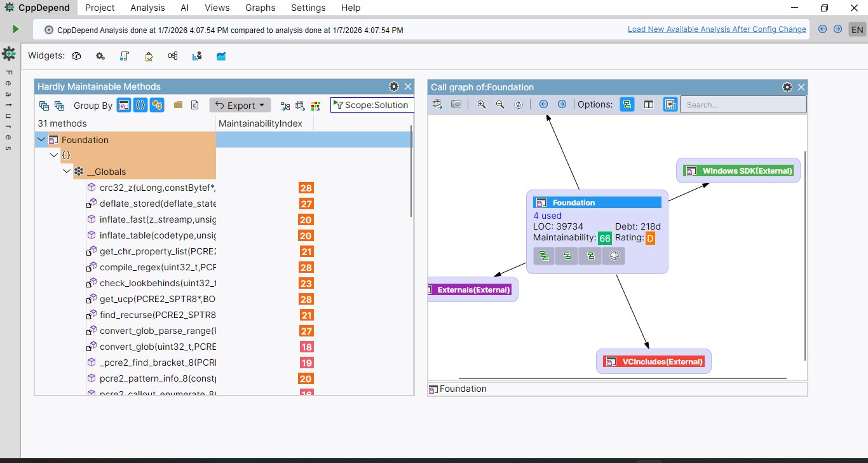Image resolution: width=868 pixels, height=463 pixels.
Task: Toggle the green graph layout option
Action: pos(627,104)
